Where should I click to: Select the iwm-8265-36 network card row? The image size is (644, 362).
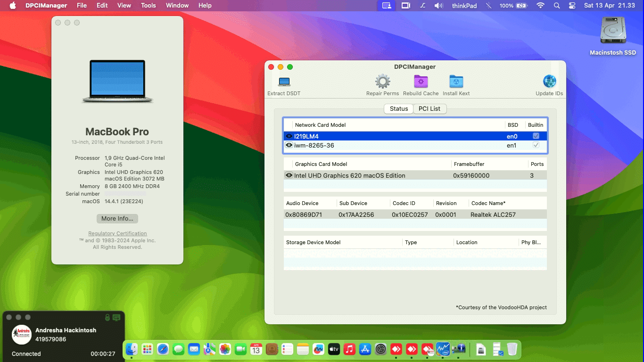click(x=415, y=145)
